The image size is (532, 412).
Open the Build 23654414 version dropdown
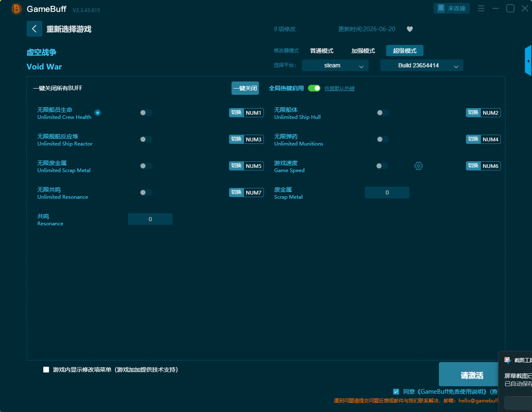(x=422, y=65)
